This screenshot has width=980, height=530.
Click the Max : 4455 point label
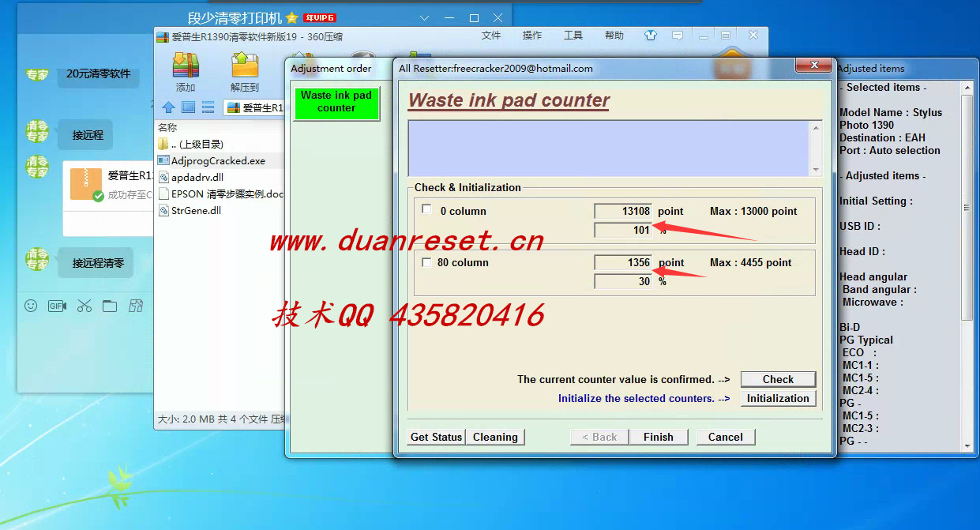click(x=750, y=262)
